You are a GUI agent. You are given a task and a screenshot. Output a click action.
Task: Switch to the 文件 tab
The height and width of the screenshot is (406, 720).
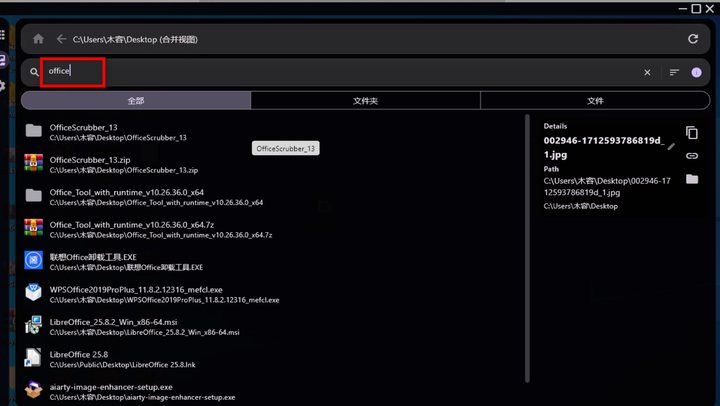(x=595, y=101)
